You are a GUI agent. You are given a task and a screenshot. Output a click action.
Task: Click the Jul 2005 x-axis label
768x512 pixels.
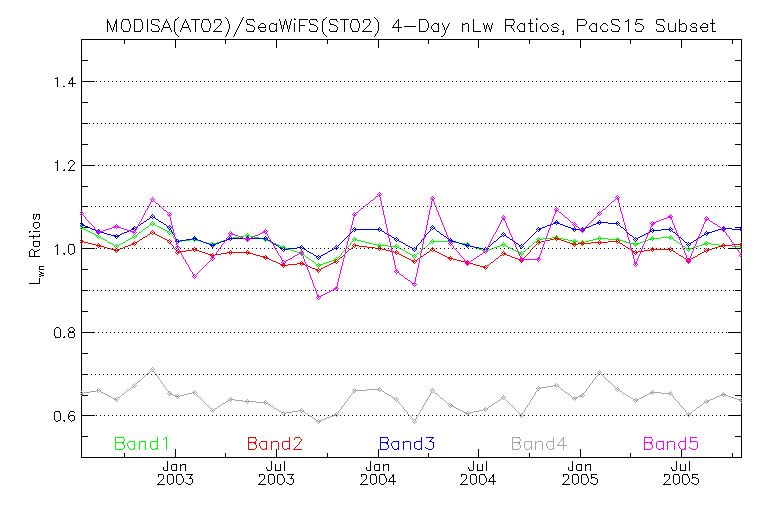681,473
